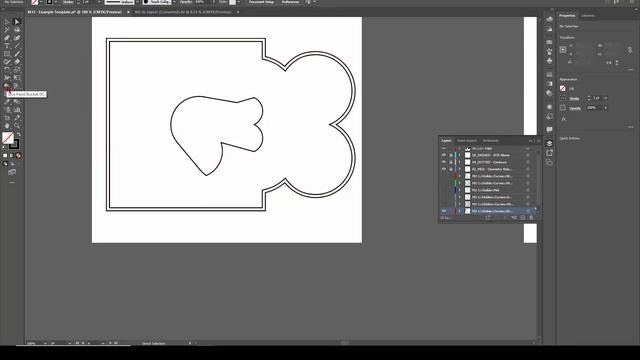Toggle Constrain Width and Height Proportions link
Viewport: 640px width, 360px height.
point(630,50)
